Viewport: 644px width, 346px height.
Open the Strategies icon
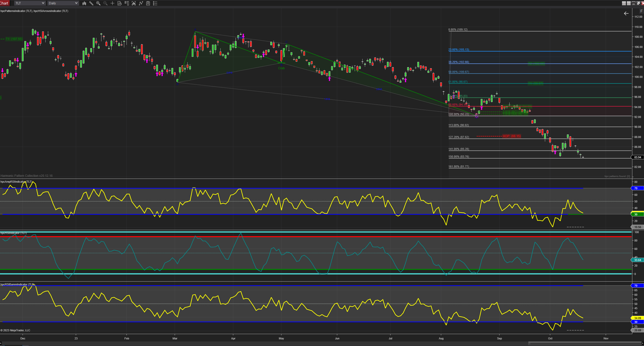(x=148, y=3)
